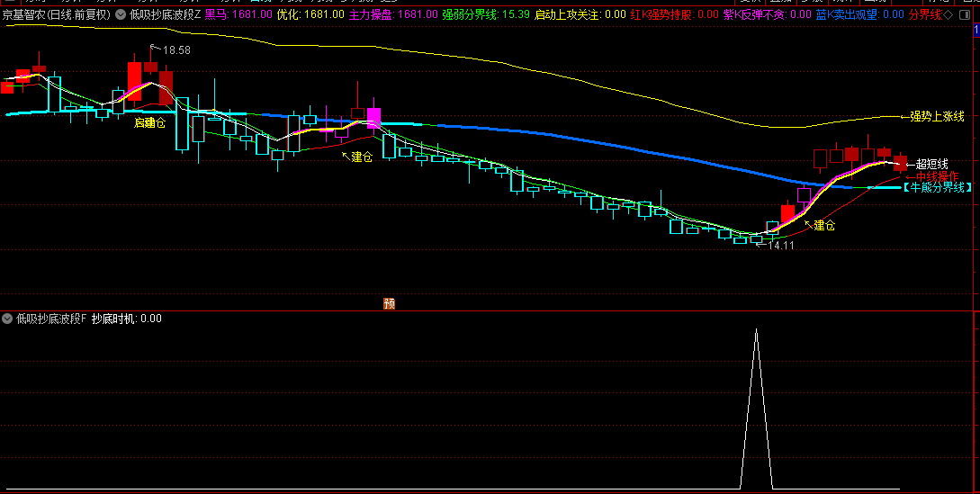This screenshot has height=494, width=980.
Task: Click the 强弱分界线: 15.39 value
Action: click(486, 14)
